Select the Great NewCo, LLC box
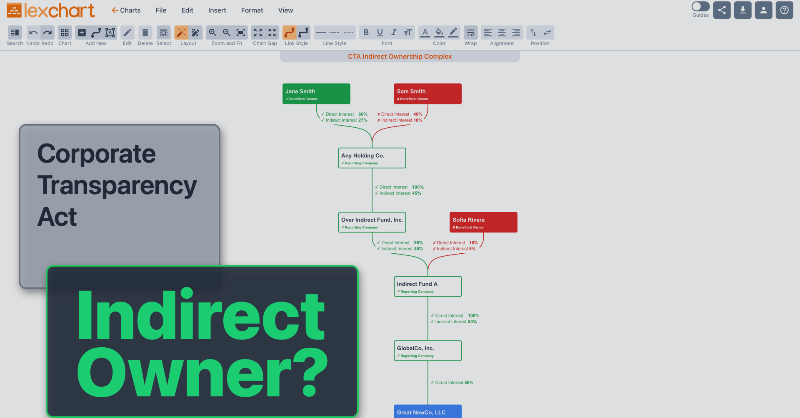The height and width of the screenshot is (418, 800). coord(428,411)
